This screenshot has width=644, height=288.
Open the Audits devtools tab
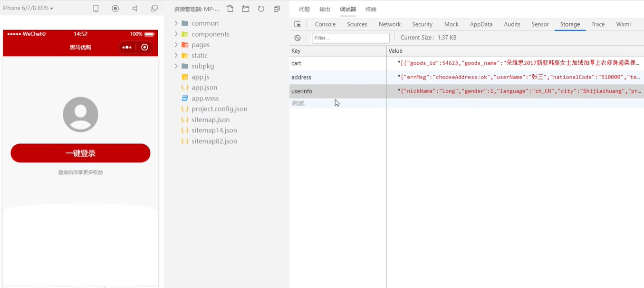point(512,24)
